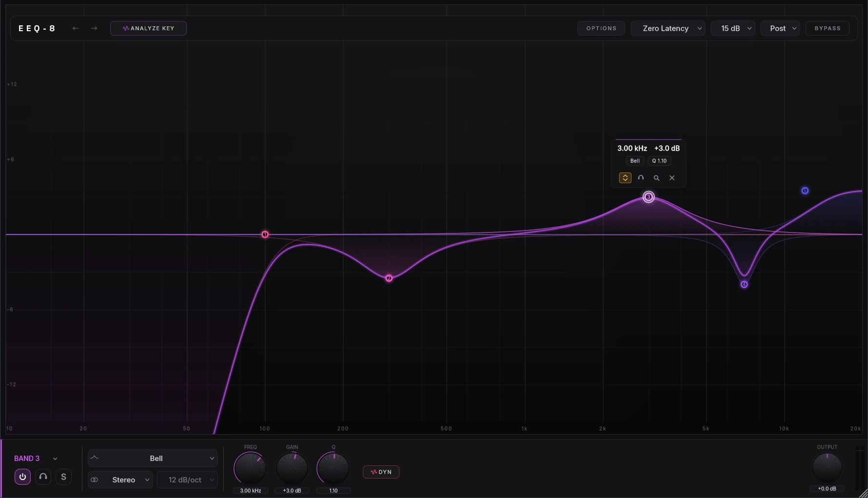
Task: Open the Zero Latency mode dropdown
Action: (668, 28)
